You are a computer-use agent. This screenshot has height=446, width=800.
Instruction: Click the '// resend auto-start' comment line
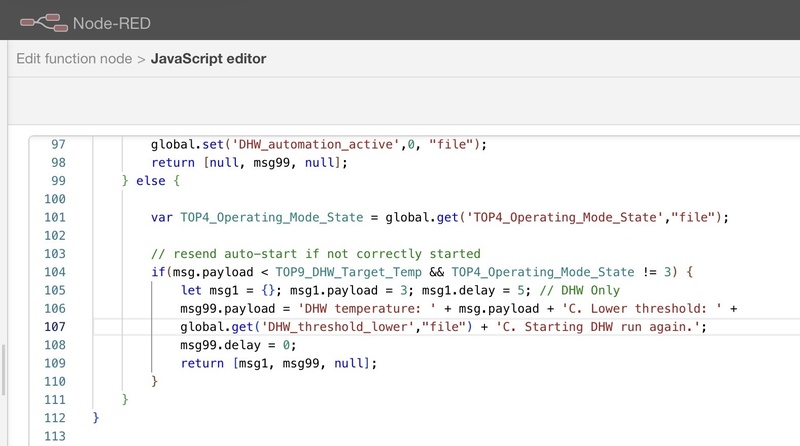point(315,254)
